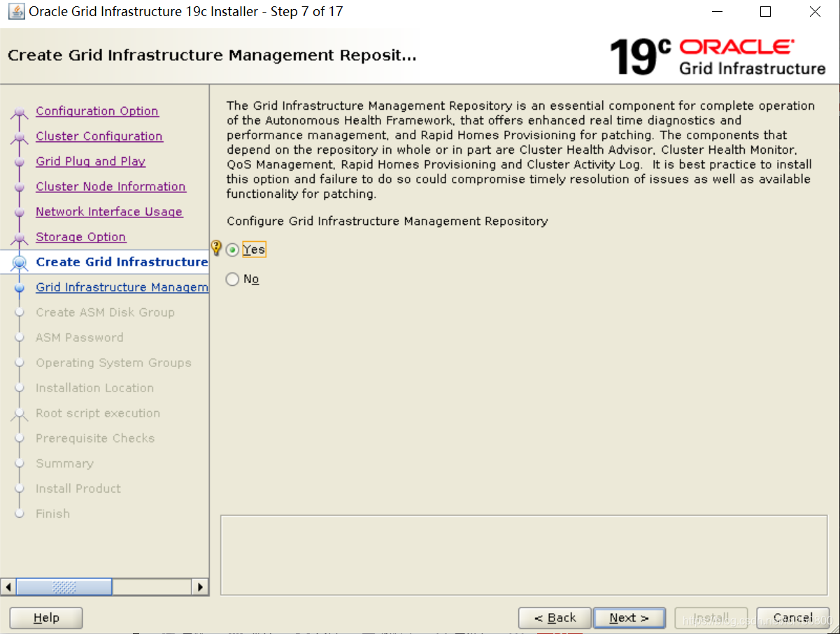
Task: Click the Create ASM Disk Group step
Action: 106,312
